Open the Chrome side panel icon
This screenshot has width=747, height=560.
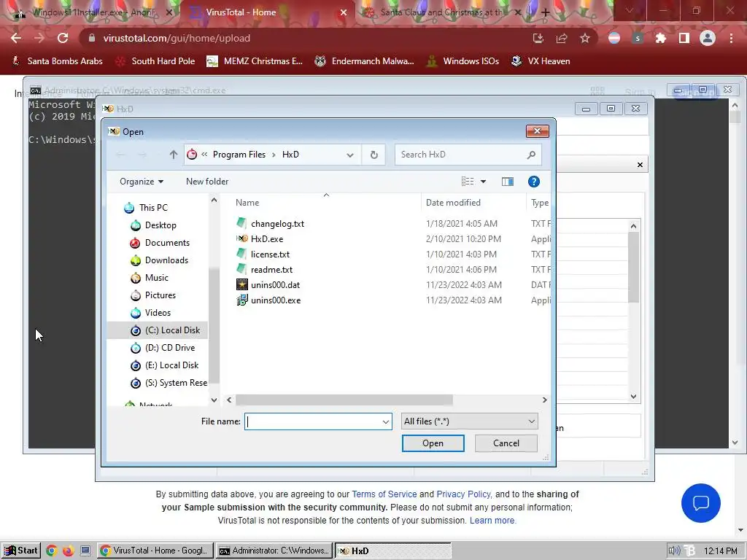pyautogui.click(x=684, y=38)
